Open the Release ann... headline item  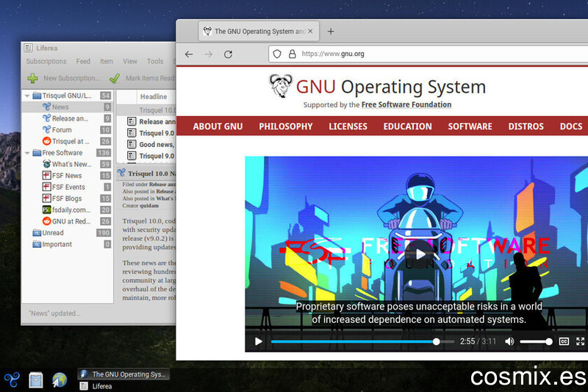[x=146, y=121]
